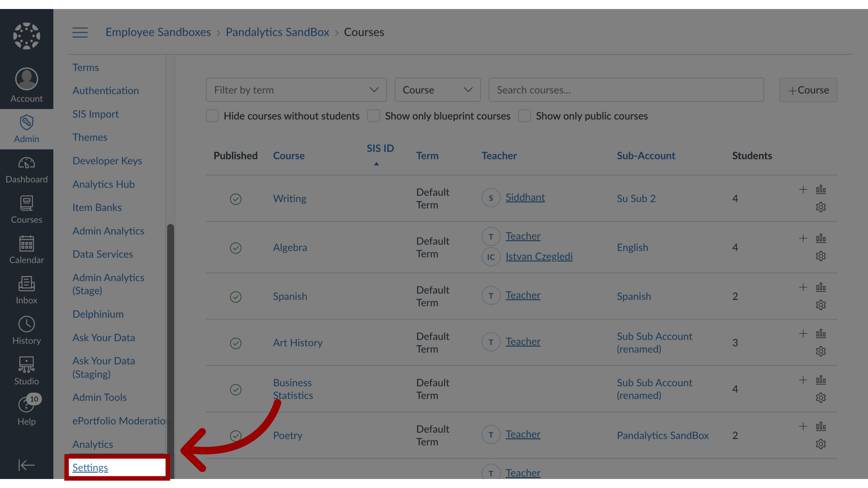The width and height of the screenshot is (868, 488).
Task: Open the Course type dropdown filter
Action: coord(438,90)
